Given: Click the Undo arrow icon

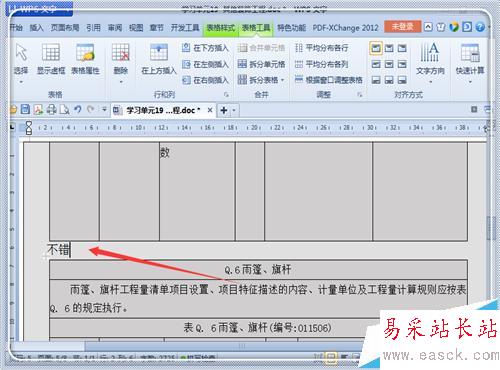Looking at the screenshot, I should click(x=78, y=109).
